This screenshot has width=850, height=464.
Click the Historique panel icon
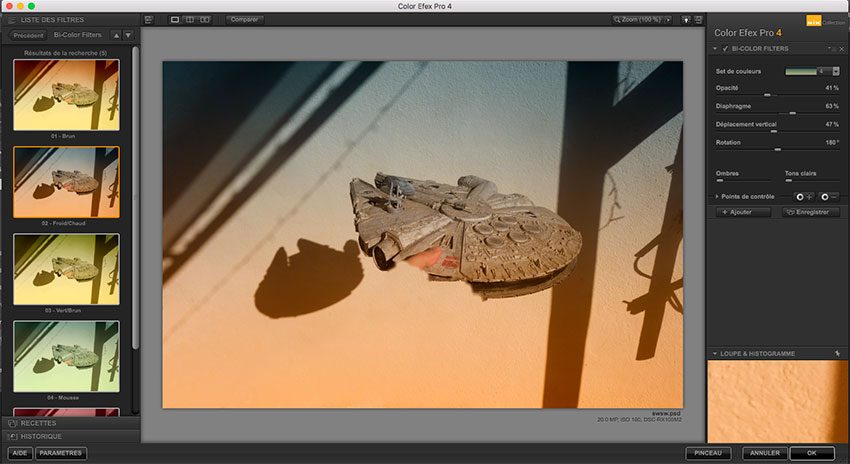pos(13,436)
